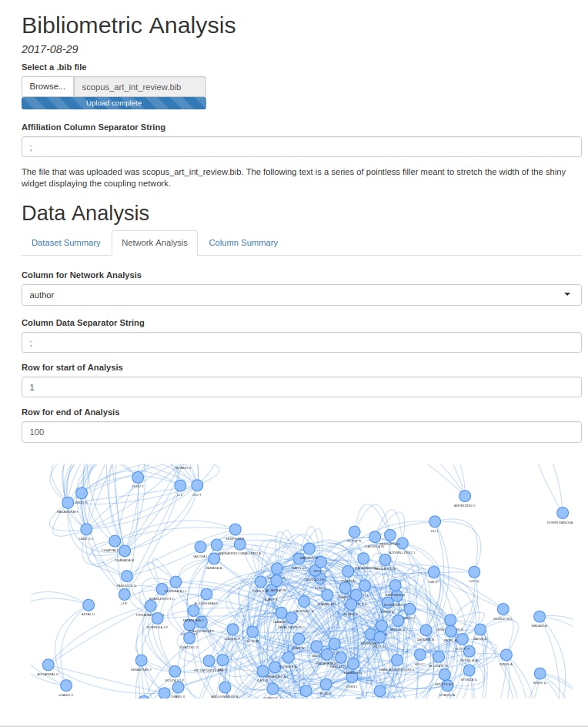Click the Row for start of Analysis field

coord(301,387)
